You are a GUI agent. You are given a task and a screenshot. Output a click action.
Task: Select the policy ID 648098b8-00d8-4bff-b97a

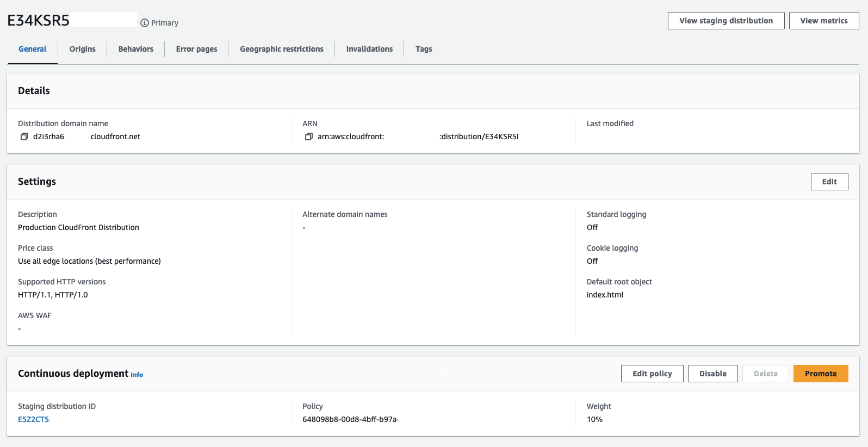[350, 419]
